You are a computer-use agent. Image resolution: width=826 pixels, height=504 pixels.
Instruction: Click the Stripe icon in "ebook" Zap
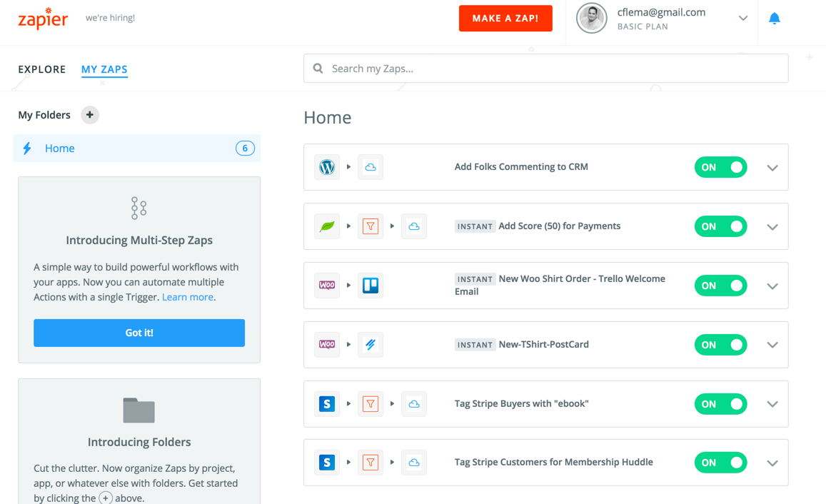click(x=327, y=404)
